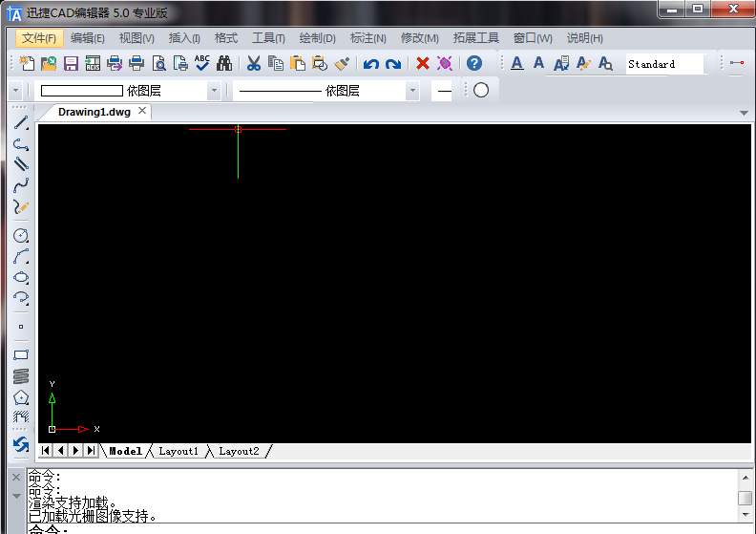Open a file with the folder icon
The height and width of the screenshot is (534, 756).
pos(49,63)
